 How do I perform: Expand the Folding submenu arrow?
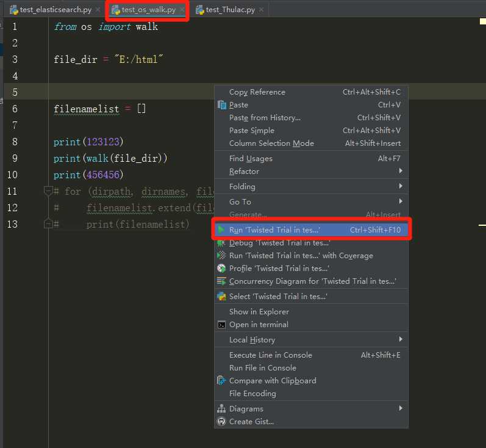(x=401, y=186)
